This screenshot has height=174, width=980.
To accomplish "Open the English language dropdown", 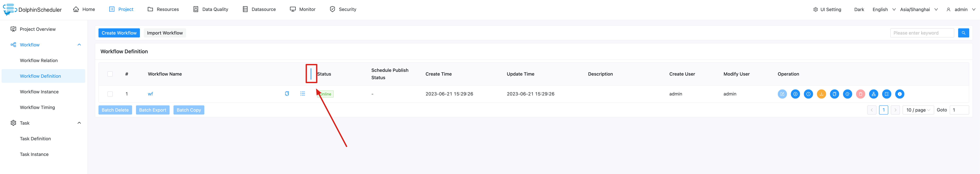I will tap(883, 9).
